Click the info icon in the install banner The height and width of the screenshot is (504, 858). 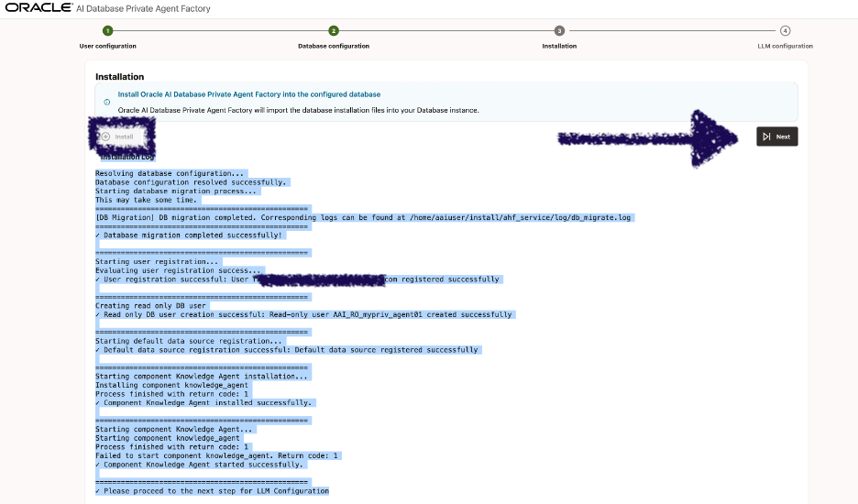click(x=106, y=102)
